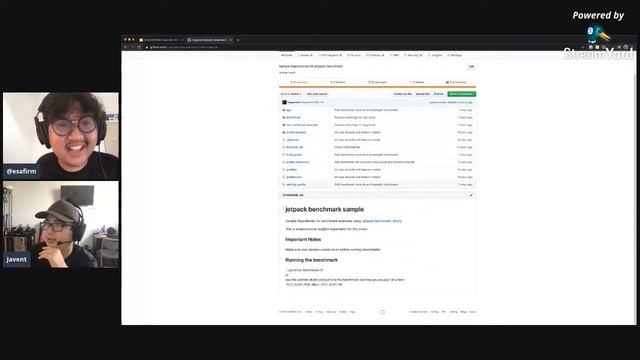This screenshot has width=640, height=360.
Task: Open the benchmark folder
Action: [x=293, y=118]
